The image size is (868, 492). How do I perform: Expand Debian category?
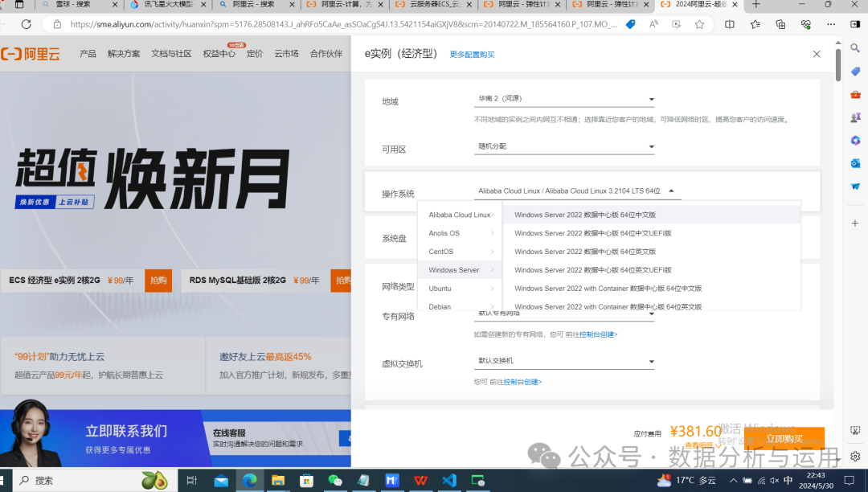point(461,306)
